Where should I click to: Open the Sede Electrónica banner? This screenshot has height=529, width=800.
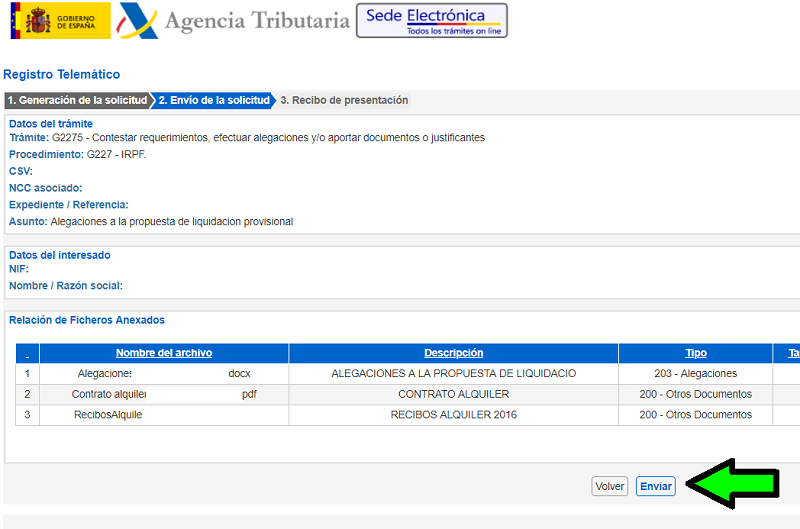click(x=431, y=20)
